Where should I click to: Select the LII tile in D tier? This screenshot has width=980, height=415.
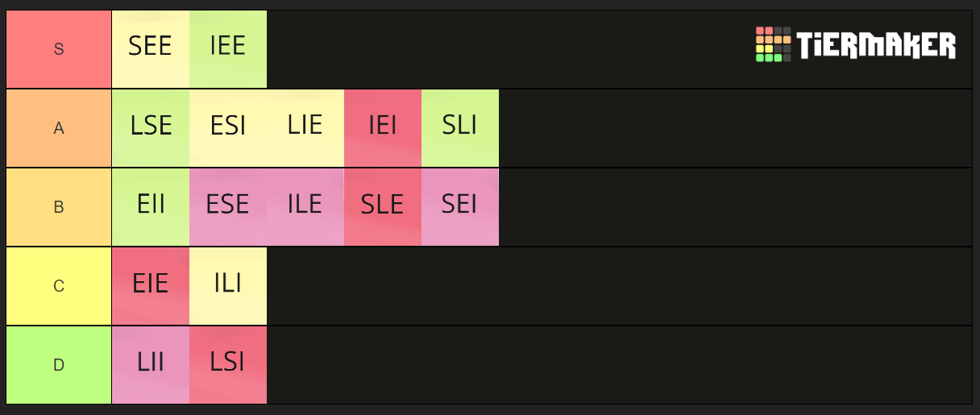click(x=151, y=365)
